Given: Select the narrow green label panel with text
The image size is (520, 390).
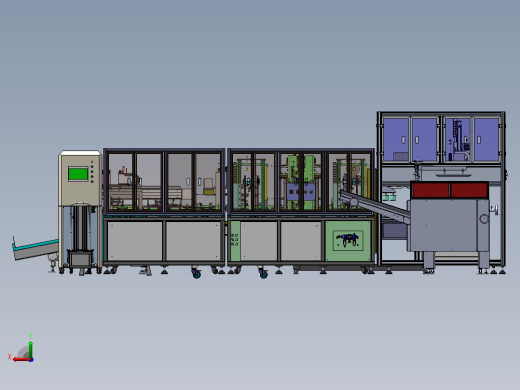Looking at the screenshot, I should click(235, 240).
